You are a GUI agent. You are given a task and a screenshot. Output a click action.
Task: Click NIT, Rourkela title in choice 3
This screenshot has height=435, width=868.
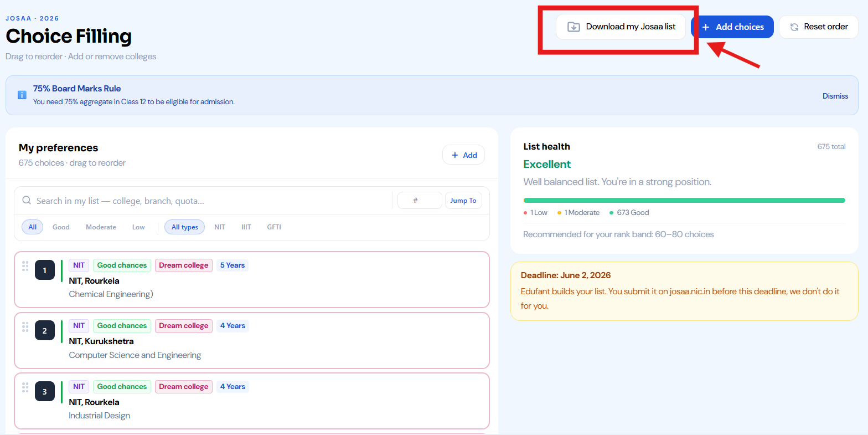(x=94, y=402)
